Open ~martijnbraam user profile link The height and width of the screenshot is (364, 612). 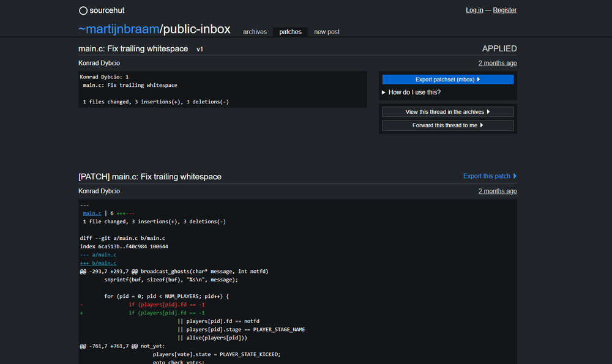click(119, 29)
